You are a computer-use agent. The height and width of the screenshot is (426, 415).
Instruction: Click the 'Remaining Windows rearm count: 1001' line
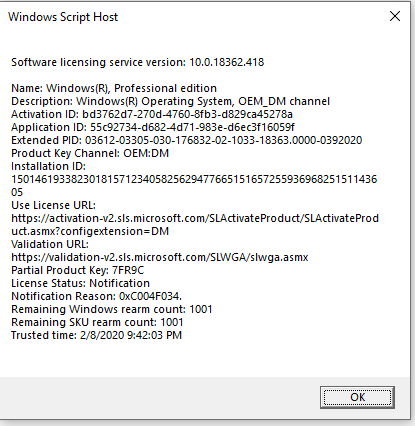112,309
